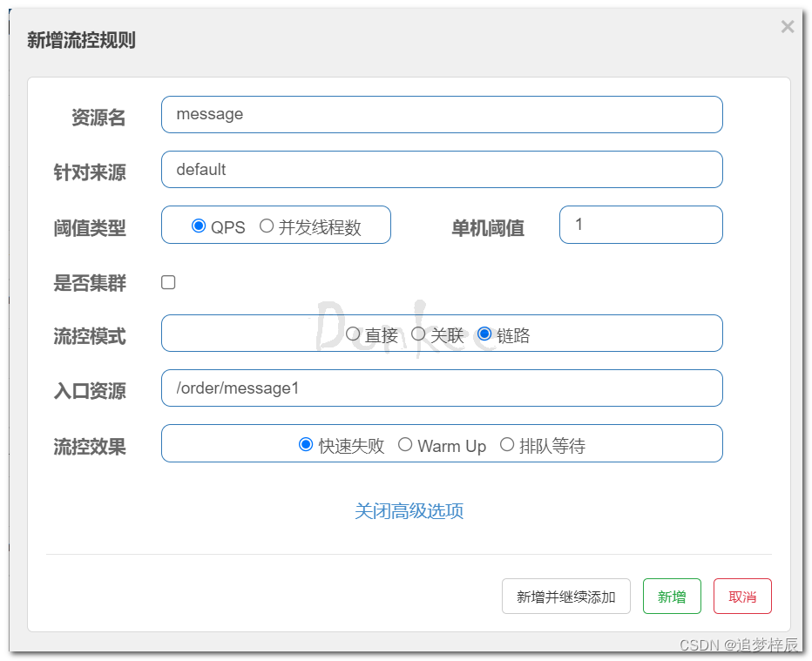Click the 入口资源 label text
Viewport: 812px width, 661px height.
coord(90,391)
